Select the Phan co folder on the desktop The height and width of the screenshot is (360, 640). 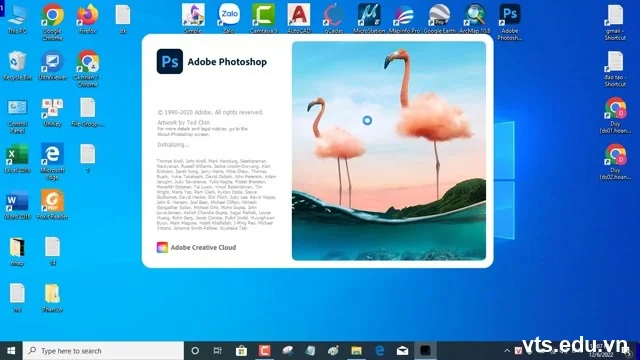pyautogui.click(x=52, y=298)
